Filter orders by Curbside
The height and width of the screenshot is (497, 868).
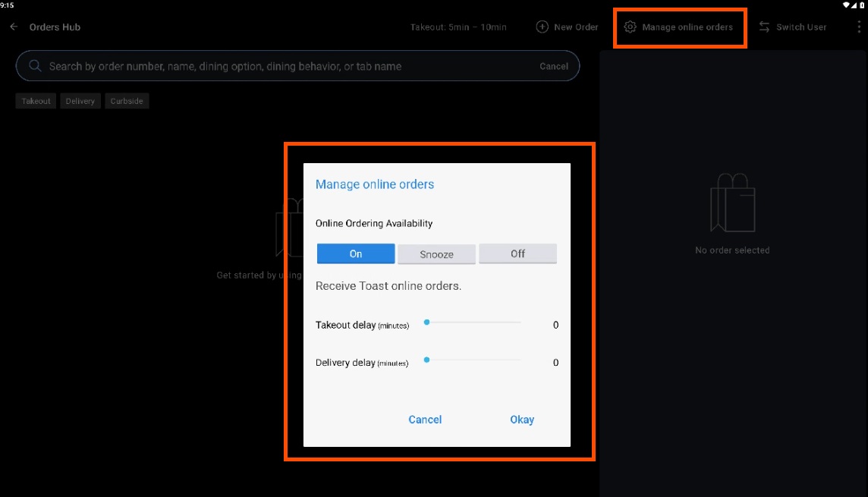(127, 101)
